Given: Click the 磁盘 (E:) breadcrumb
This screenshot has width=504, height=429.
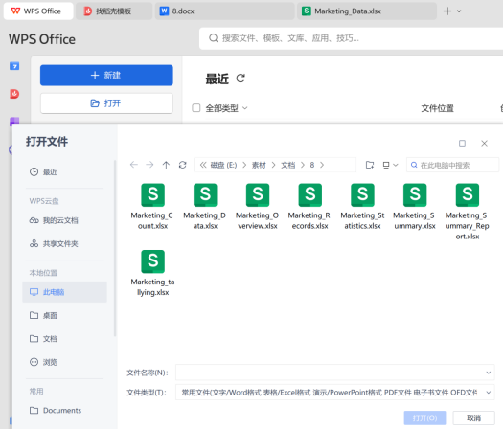Looking at the screenshot, I should tap(223, 165).
